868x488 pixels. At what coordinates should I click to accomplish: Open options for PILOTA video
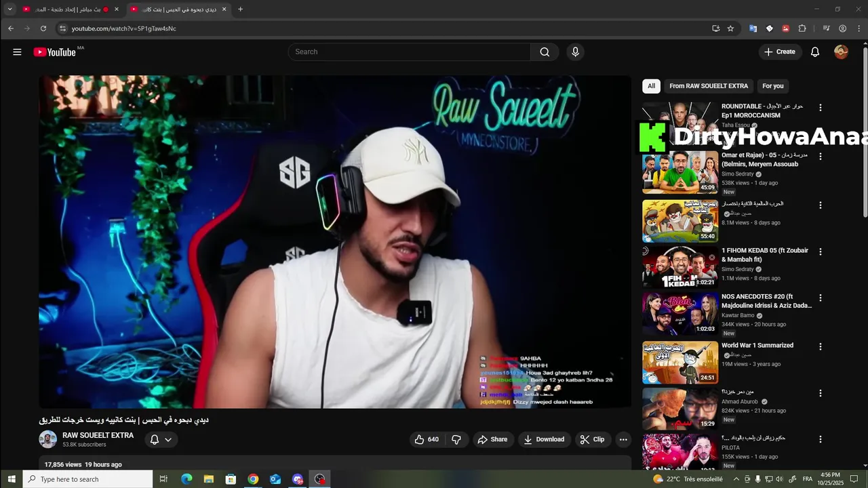pyautogui.click(x=820, y=439)
